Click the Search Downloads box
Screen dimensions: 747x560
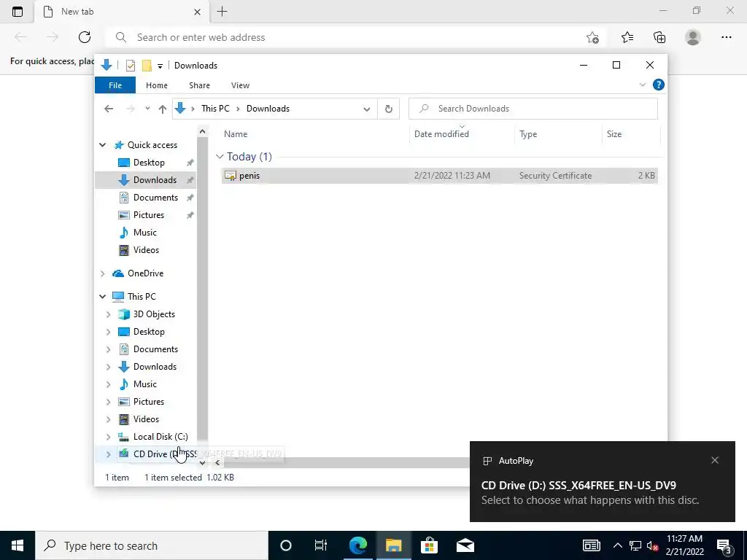click(533, 109)
